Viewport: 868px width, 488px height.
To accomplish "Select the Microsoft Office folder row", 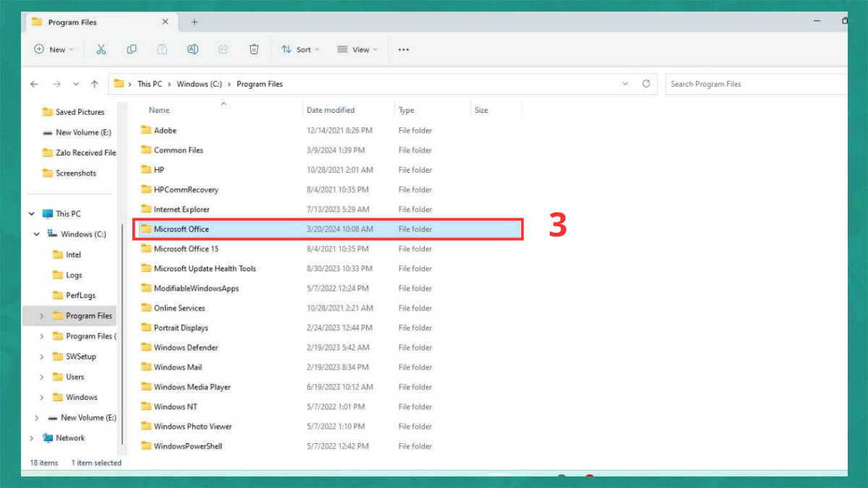I will [328, 229].
